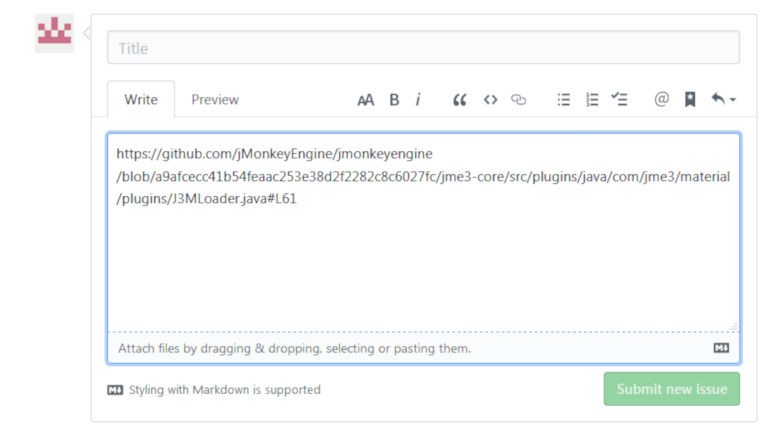Viewport: 775px width, 447px height.
Task: Add a task list checkbox item
Action: point(620,100)
